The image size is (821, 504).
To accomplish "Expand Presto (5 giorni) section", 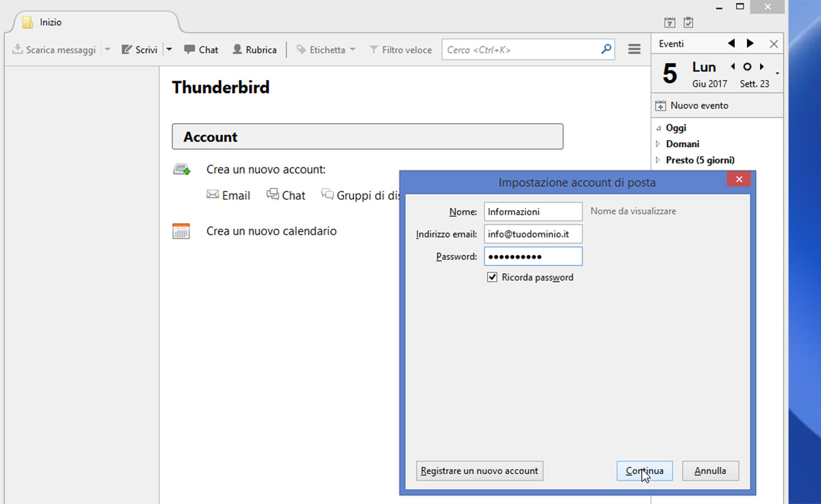I will [658, 161].
